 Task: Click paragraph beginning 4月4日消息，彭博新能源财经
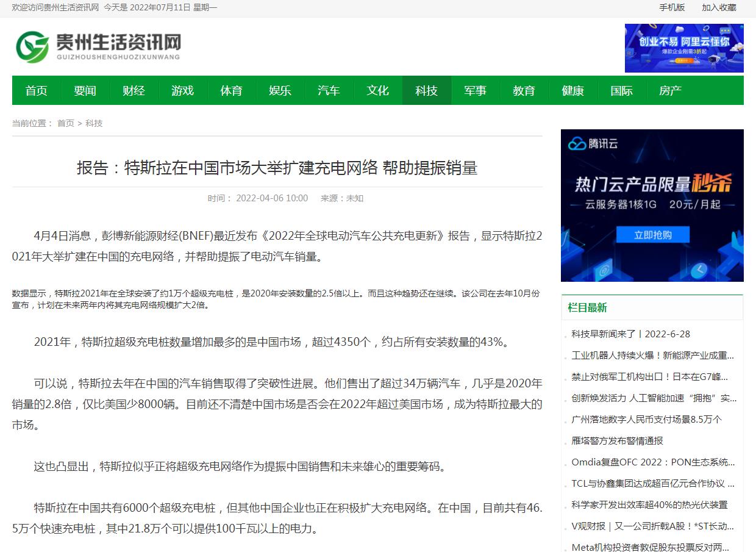pos(277,246)
